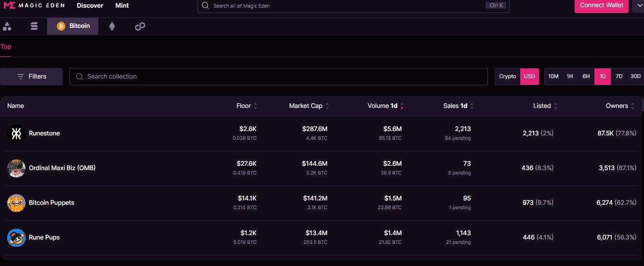Click OMB owners 3,513 value

(x=606, y=168)
